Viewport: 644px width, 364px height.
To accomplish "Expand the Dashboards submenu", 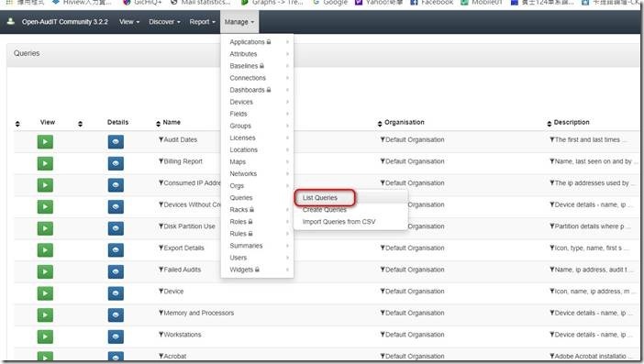I will click(x=257, y=90).
